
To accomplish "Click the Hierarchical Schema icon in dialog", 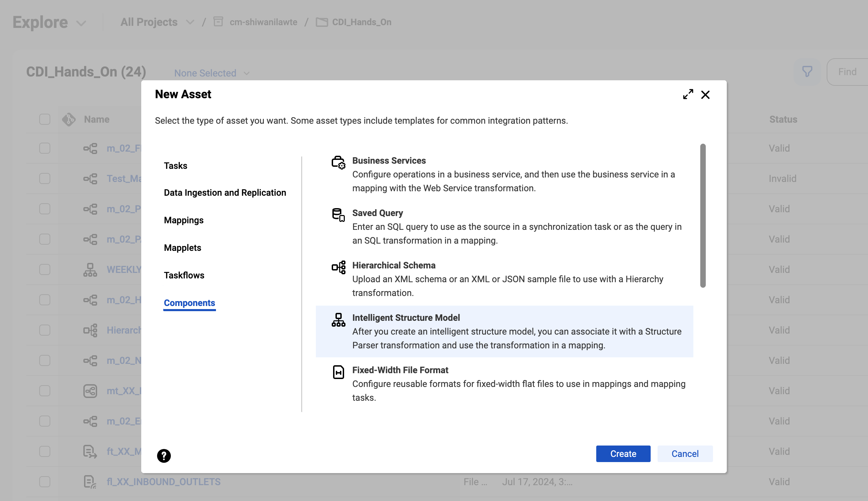I will (x=338, y=267).
